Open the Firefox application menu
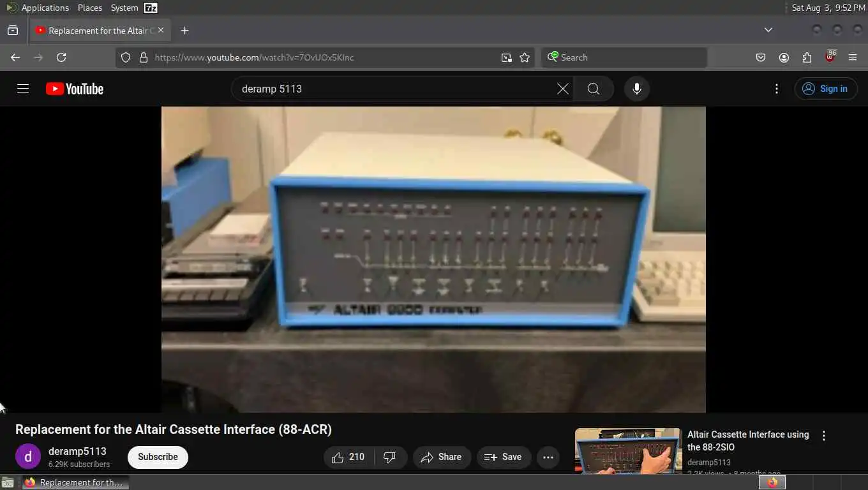868x490 pixels. point(853,57)
